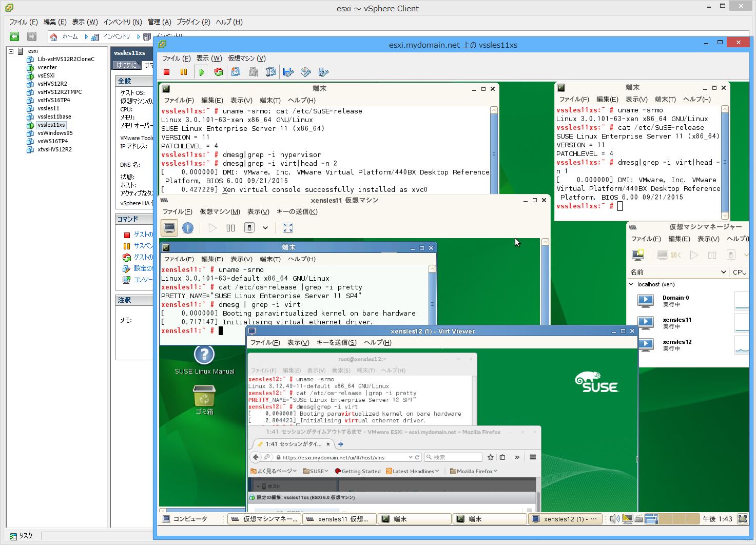
Task: Expand Latest Headlines bookmark feed
Action: tap(413, 471)
